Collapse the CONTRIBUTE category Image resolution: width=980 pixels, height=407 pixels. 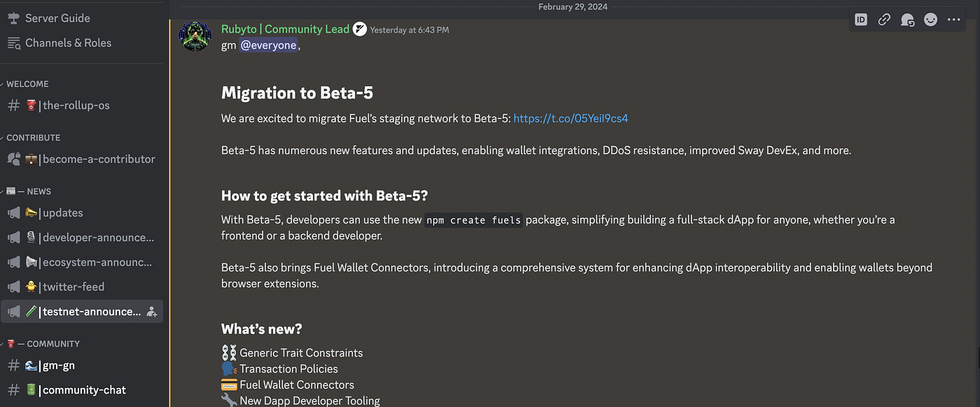click(x=32, y=137)
